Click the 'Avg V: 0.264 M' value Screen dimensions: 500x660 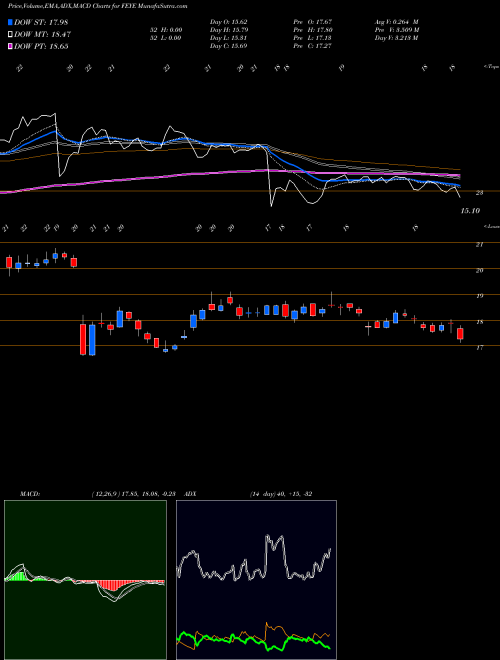pyautogui.click(x=396, y=22)
